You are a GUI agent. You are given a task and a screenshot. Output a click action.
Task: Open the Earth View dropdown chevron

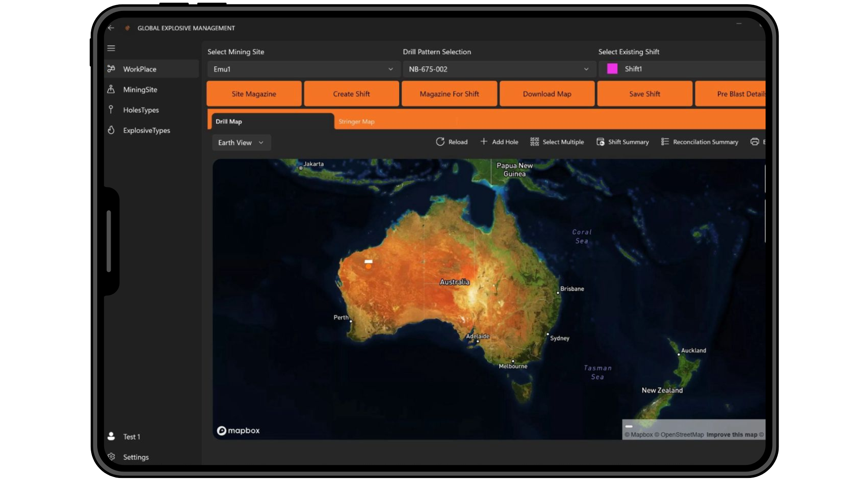[262, 142]
